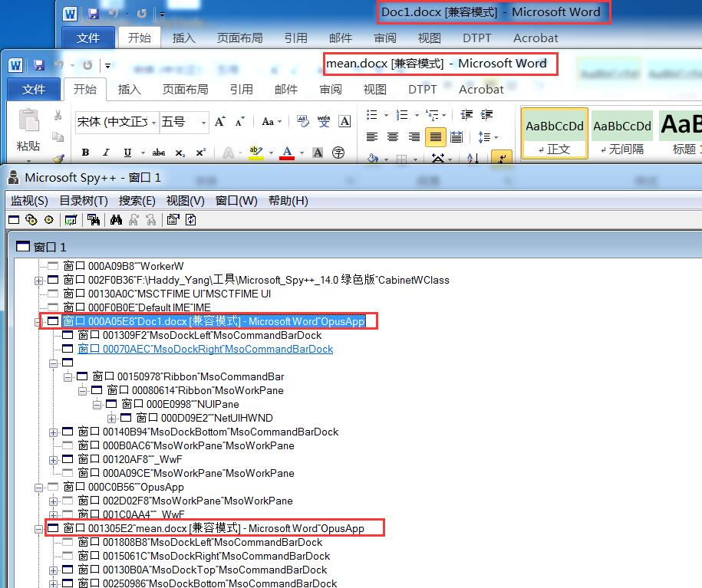Screen dimensions: 702x588
Task: Apply the 正文 style
Action: (x=554, y=133)
